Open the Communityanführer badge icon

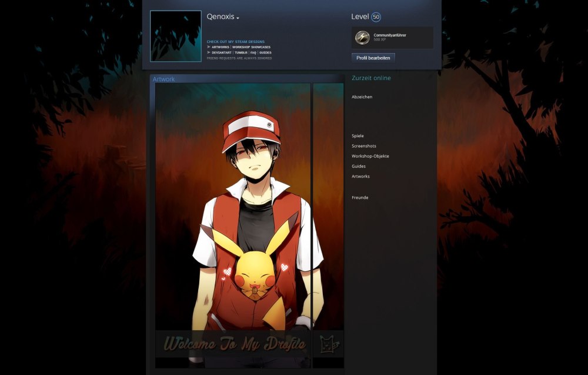tap(362, 38)
